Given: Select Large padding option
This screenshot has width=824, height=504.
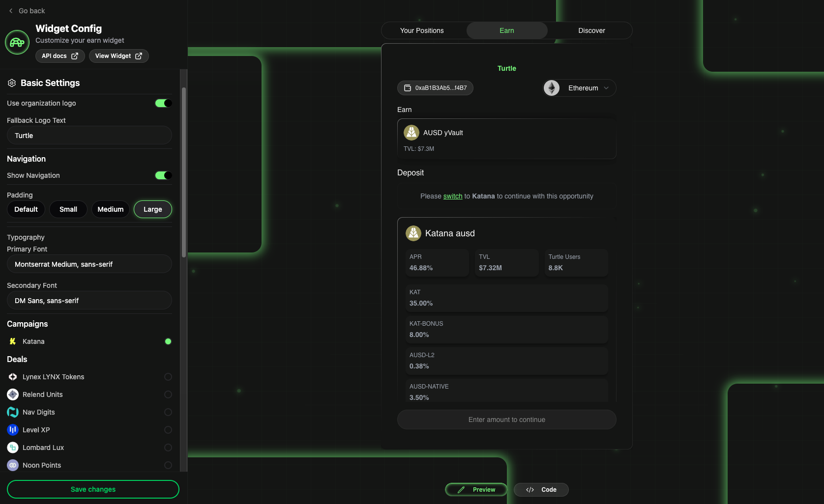Looking at the screenshot, I should click(x=153, y=209).
